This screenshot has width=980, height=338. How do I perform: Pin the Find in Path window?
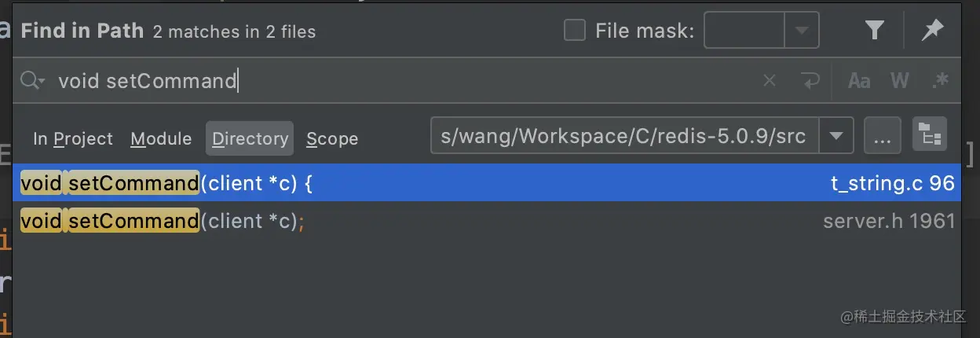pyautogui.click(x=932, y=31)
